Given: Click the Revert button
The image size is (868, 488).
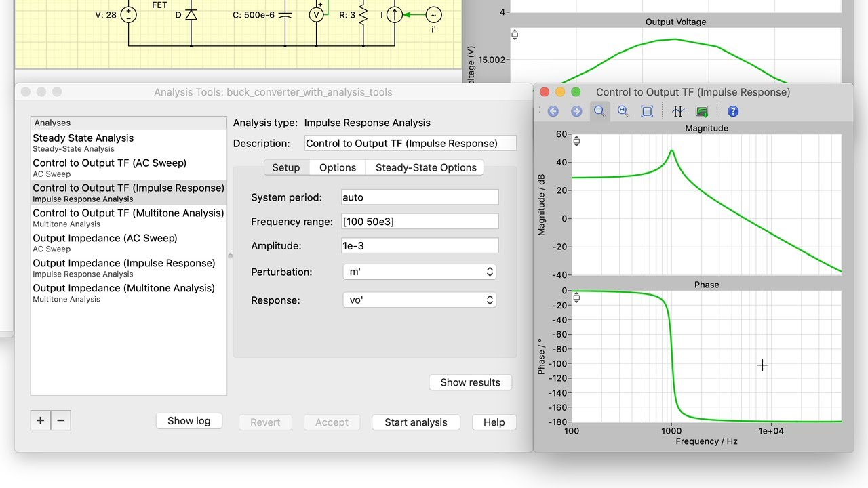Looking at the screenshot, I should point(265,422).
